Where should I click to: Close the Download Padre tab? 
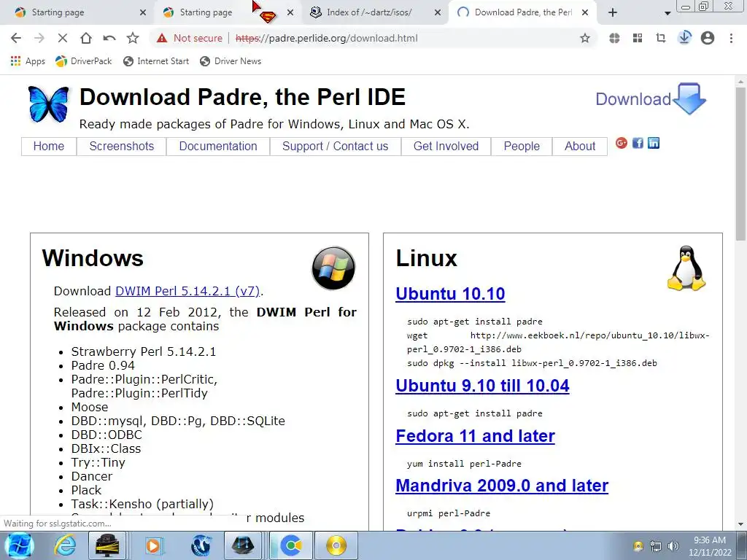(586, 13)
